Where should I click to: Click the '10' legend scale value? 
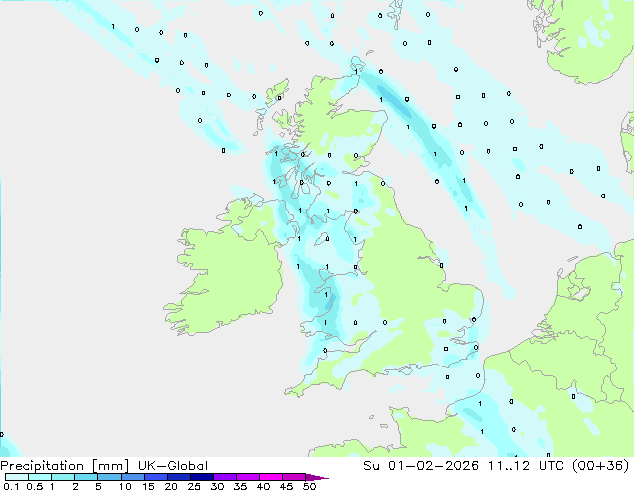125,486
